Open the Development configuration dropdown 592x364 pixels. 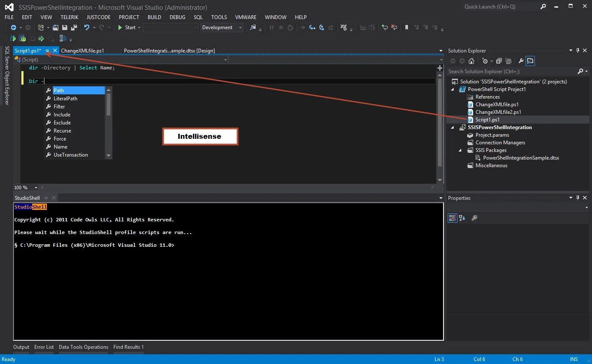click(x=222, y=28)
